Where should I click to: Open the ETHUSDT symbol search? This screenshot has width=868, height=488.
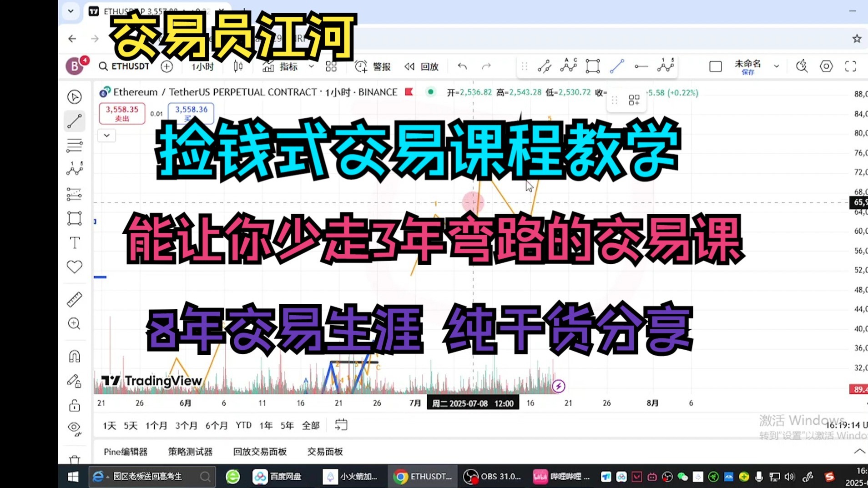tap(124, 66)
